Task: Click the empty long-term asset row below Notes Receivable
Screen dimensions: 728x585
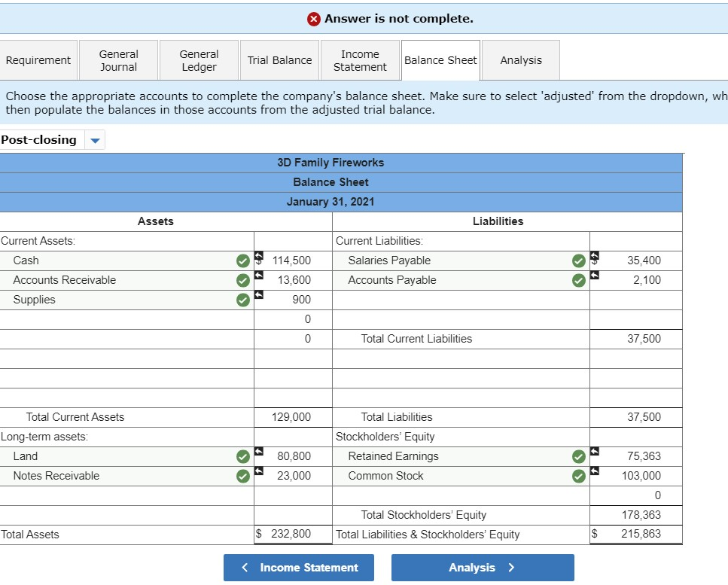Action: click(126, 496)
